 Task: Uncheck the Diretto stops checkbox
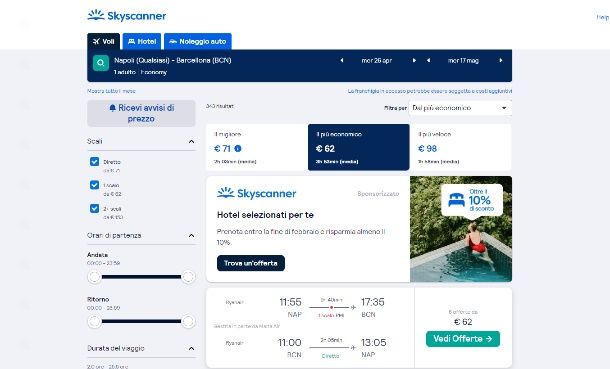click(x=94, y=161)
